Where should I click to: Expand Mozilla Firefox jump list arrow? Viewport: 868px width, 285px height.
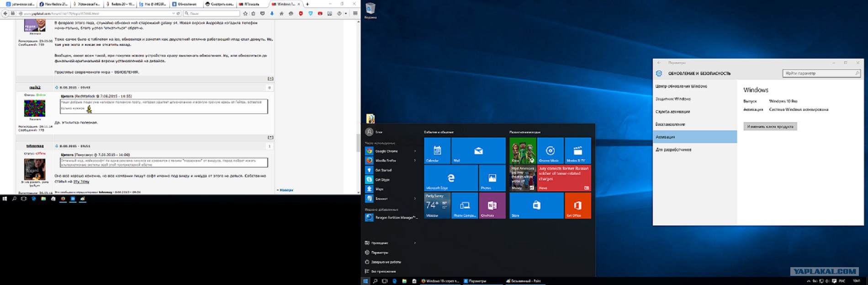click(415, 161)
